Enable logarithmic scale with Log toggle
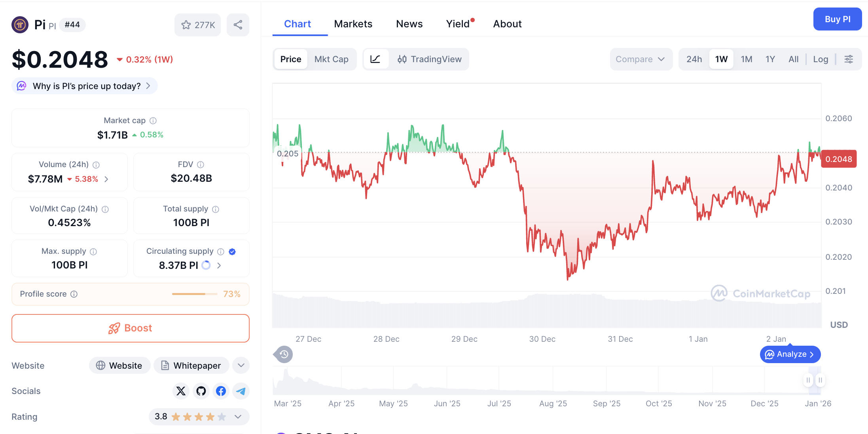Image resolution: width=868 pixels, height=434 pixels. [821, 59]
